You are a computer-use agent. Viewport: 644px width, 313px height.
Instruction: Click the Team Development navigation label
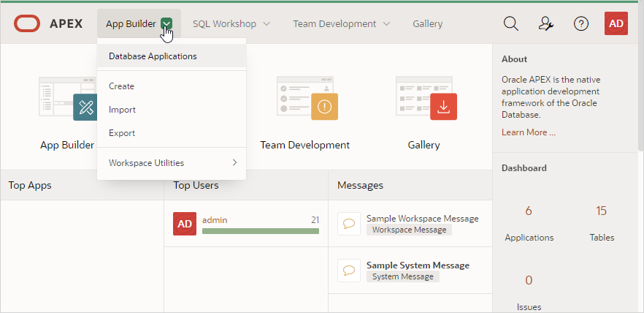pyautogui.click(x=334, y=24)
